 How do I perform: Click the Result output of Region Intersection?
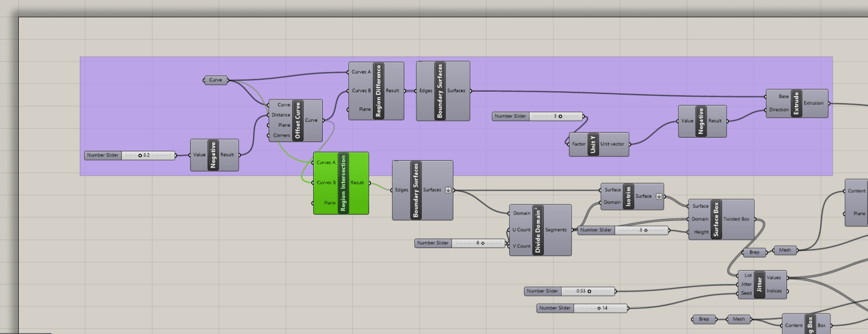click(357, 183)
